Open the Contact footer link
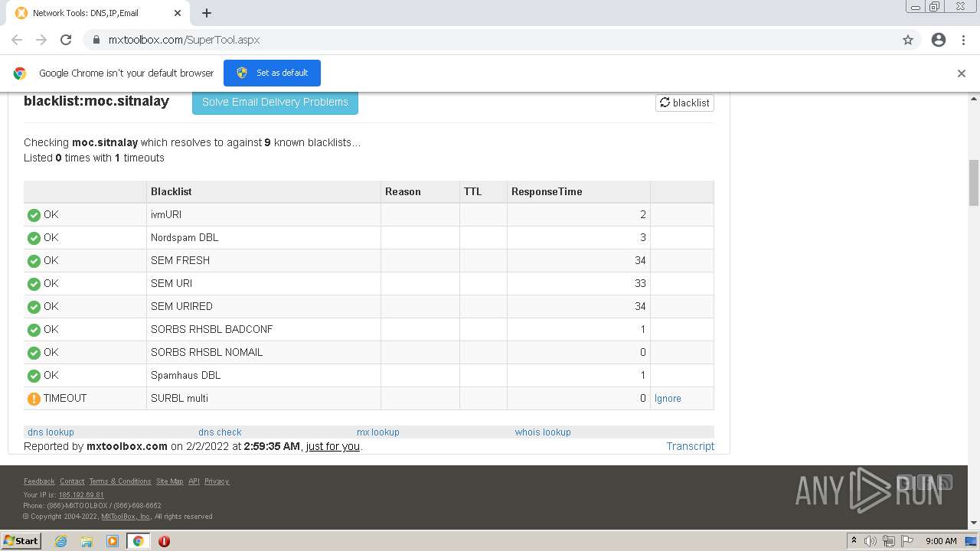This screenshot has width=980, height=551. point(72,481)
